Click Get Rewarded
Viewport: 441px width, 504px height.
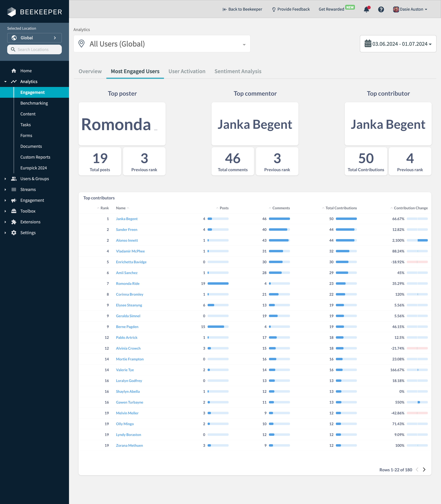click(331, 9)
